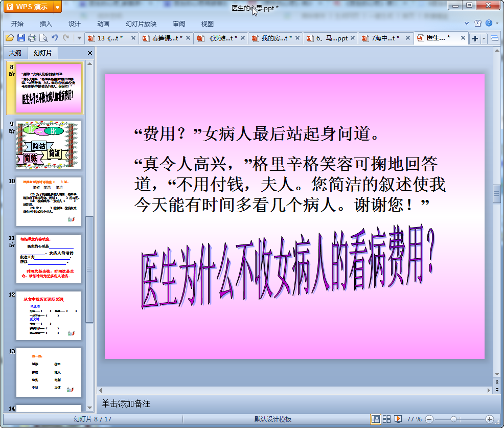Save the presentation with the floppy disk icon
The width and height of the screenshot is (504, 428).
[x=21, y=38]
